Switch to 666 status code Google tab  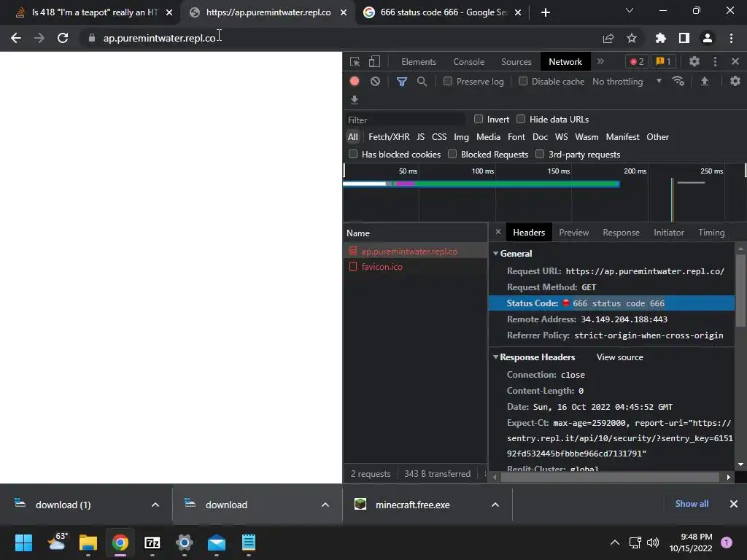(441, 12)
